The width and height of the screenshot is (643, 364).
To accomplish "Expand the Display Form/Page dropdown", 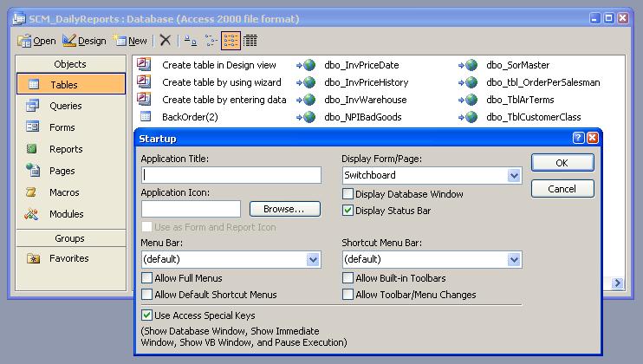I will pos(515,175).
